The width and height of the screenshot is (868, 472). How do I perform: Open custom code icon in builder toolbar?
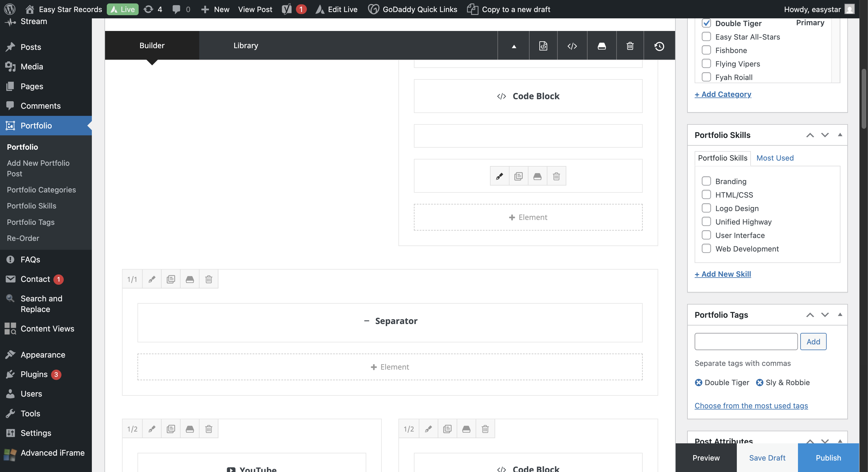572,46
